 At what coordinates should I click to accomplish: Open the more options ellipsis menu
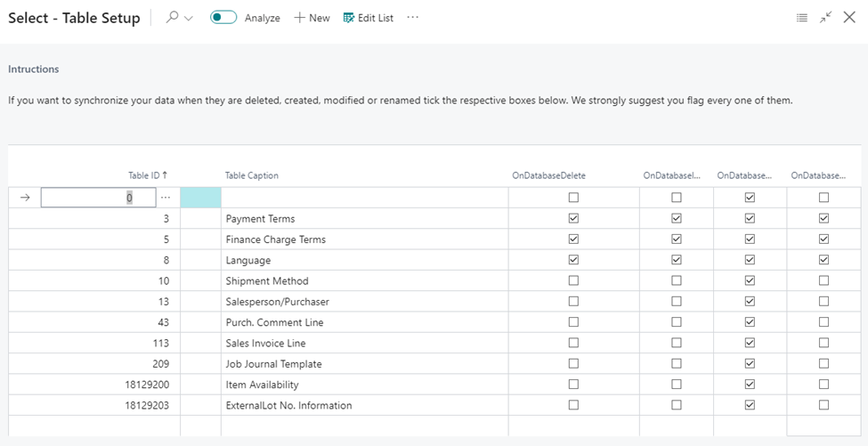tap(413, 18)
